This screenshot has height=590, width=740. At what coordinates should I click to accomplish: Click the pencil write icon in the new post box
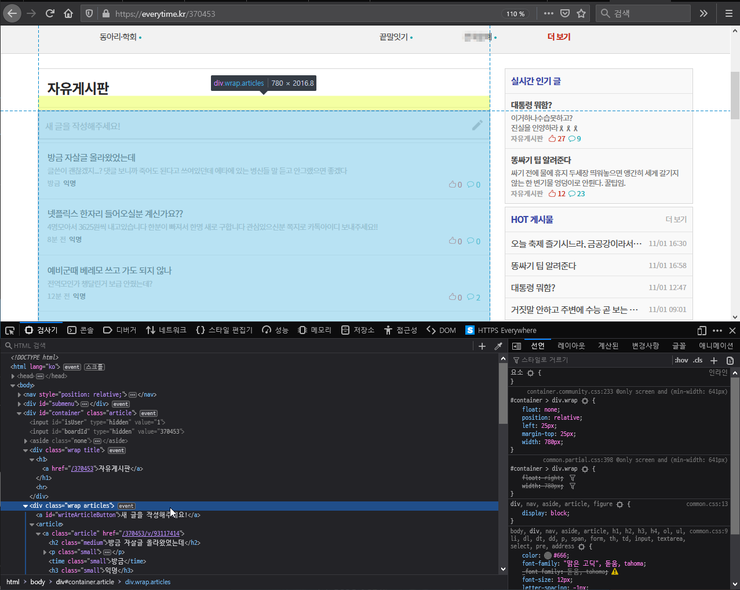(x=477, y=125)
